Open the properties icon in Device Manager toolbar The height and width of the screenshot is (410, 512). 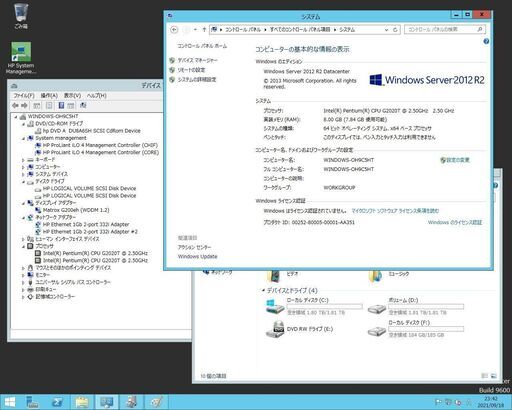49,106
